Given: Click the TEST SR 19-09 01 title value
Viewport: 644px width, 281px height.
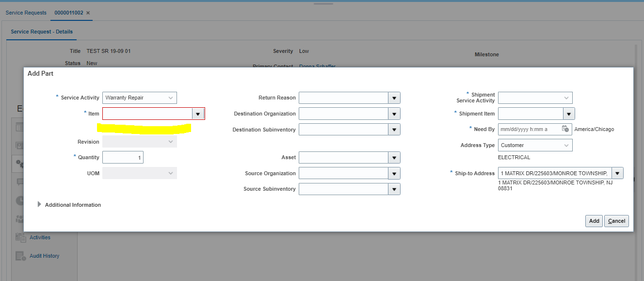Looking at the screenshot, I should coord(109,51).
